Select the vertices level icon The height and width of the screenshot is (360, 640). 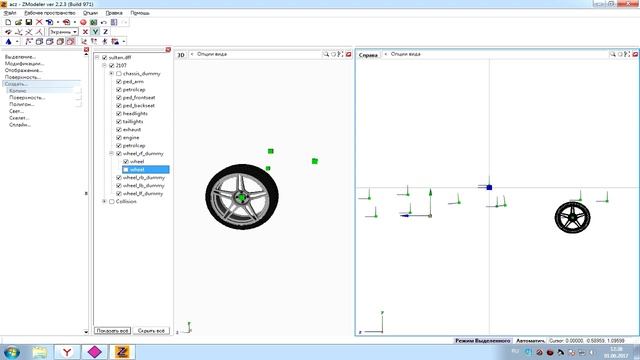pyautogui.click(x=29, y=41)
